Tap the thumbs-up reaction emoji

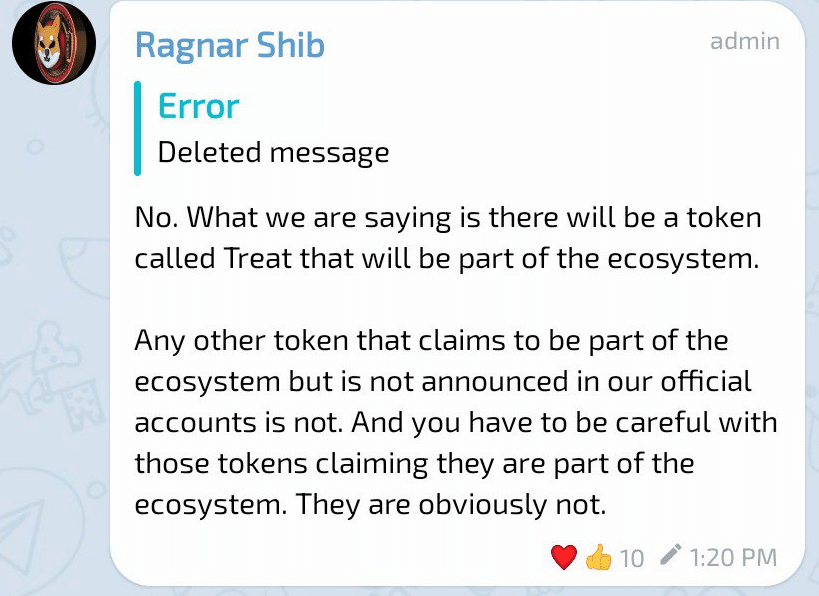click(599, 557)
